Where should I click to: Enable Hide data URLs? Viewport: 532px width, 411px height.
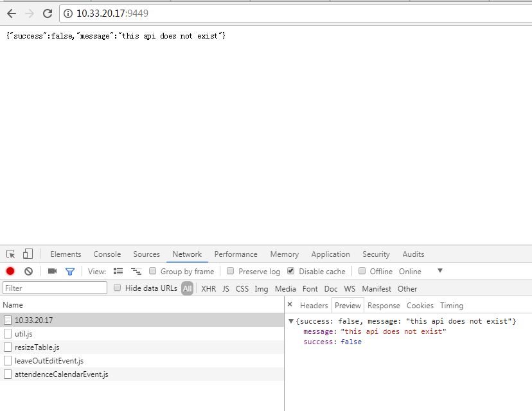117,288
